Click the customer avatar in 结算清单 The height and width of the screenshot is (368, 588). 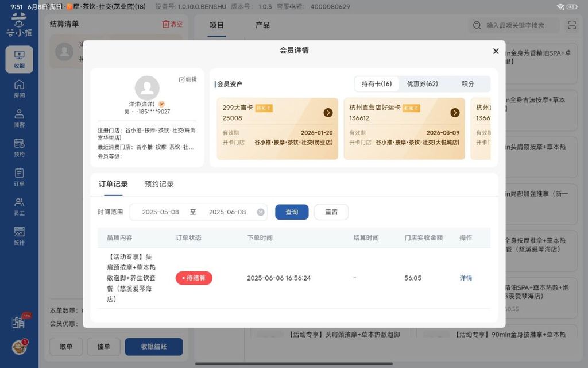tap(64, 51)
